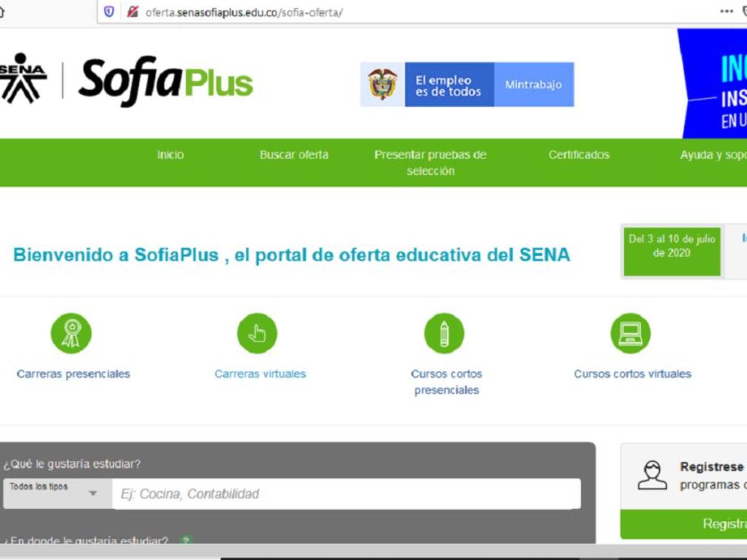This screenshot has width=747, height=560.
Task: Click the SofiaPlus logo
Action: (166, 82)
